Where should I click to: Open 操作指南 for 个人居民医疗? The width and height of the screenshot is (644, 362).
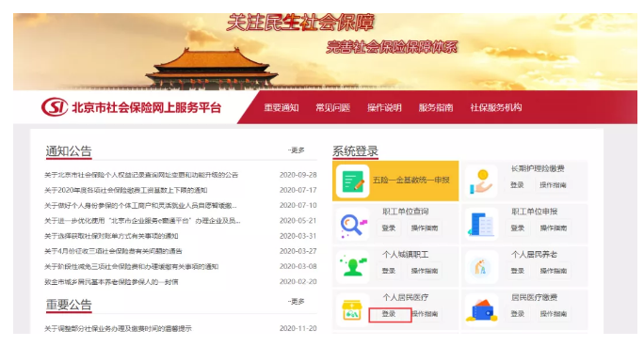pyautogui.click(x=425, y=314)
